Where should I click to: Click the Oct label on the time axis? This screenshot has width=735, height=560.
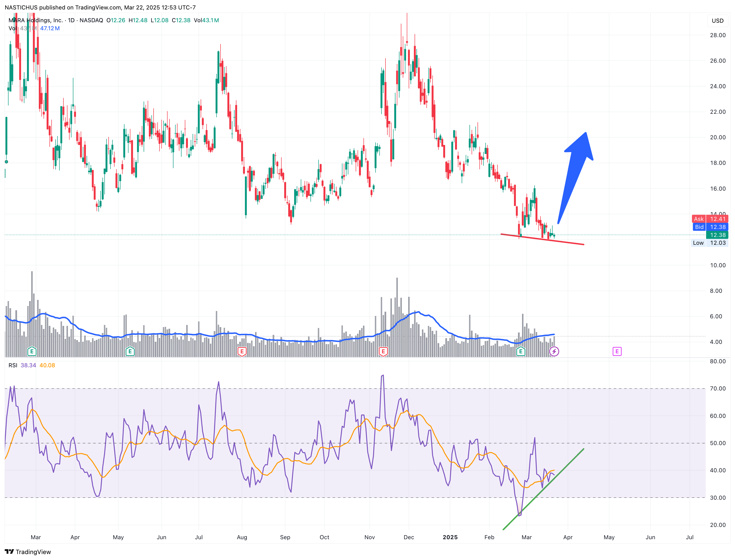point(324,537)
